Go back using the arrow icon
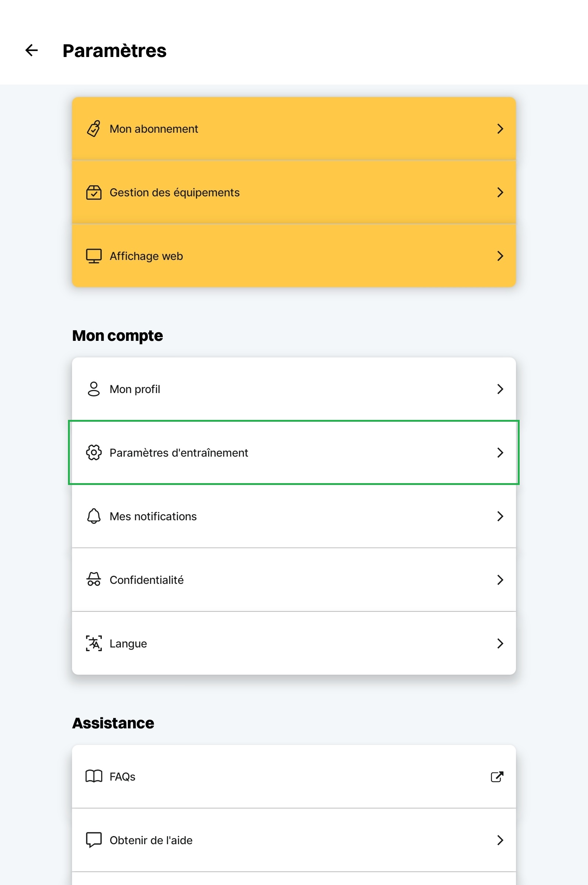588x885 pixels. [x=32, y=50]
